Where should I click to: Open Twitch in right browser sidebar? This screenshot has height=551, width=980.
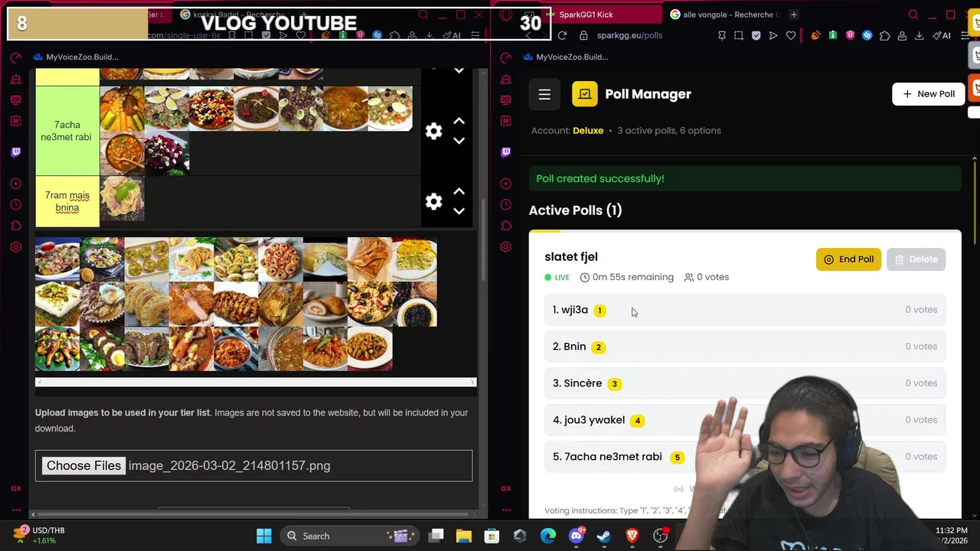point(506,152)
